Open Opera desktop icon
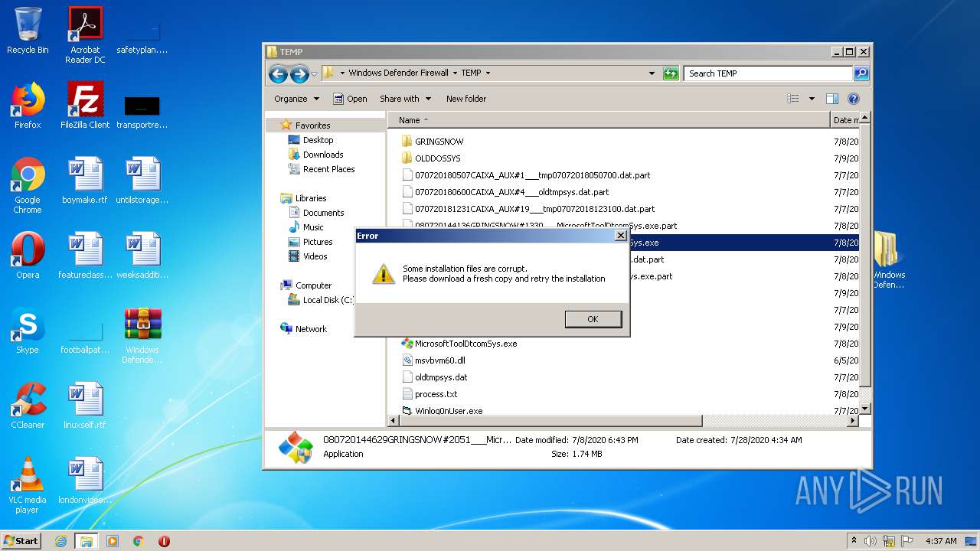Image resolution: width=980 pixels, height=551 pixels. pyautogui.click(x=28, y=256)
